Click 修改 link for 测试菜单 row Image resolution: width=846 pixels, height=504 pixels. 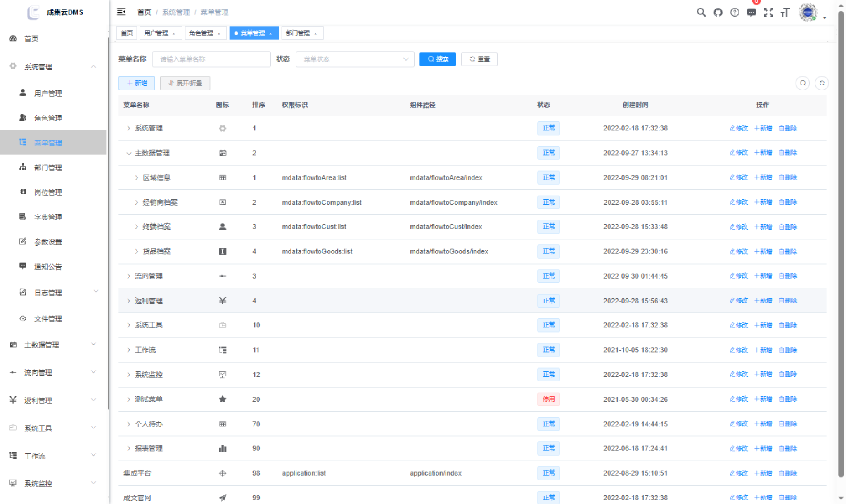739,399
